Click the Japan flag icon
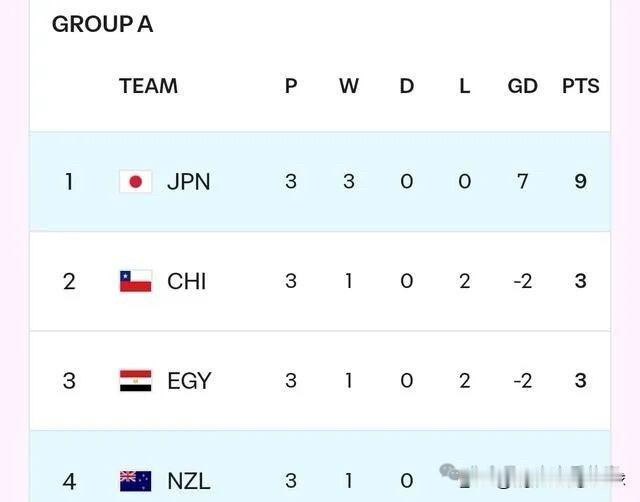The width and height of the screenshot is (640, 502). (x=135, y=182)
